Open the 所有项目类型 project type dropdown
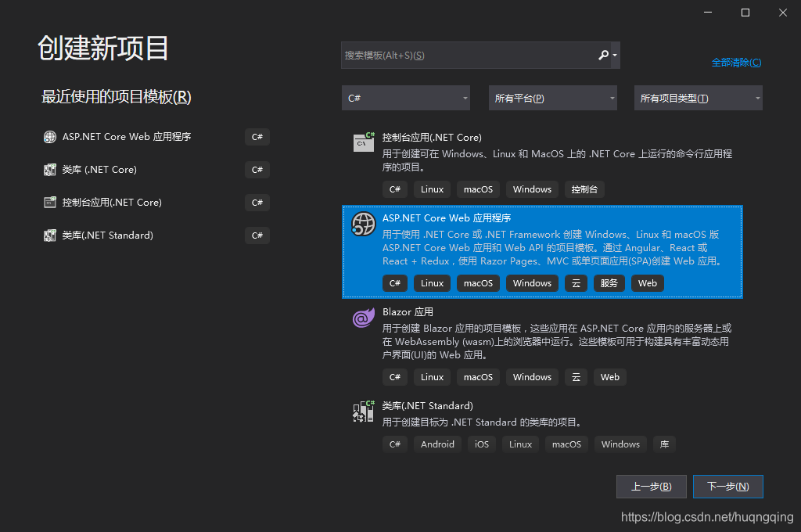Screen dimensions: 801x532 [699, 98]
